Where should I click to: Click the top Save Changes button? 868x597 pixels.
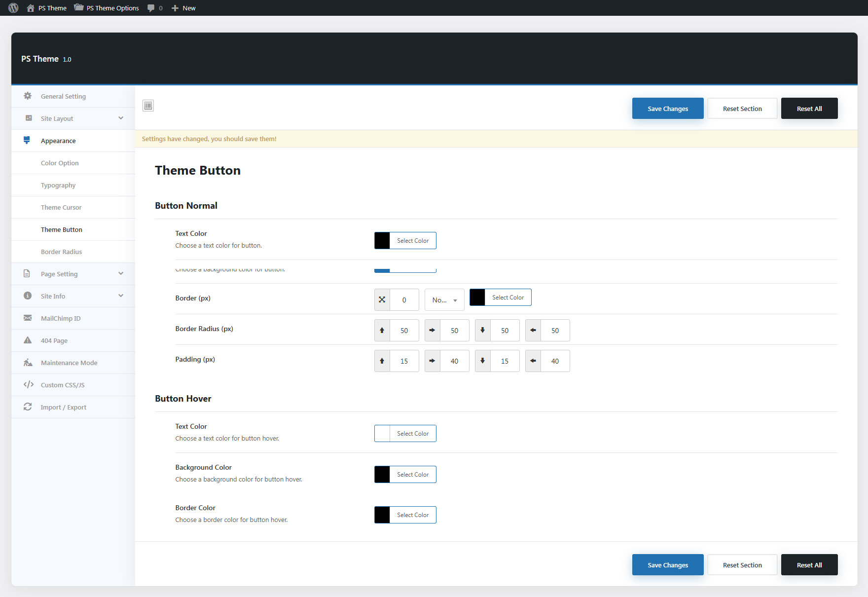[667, 109]
